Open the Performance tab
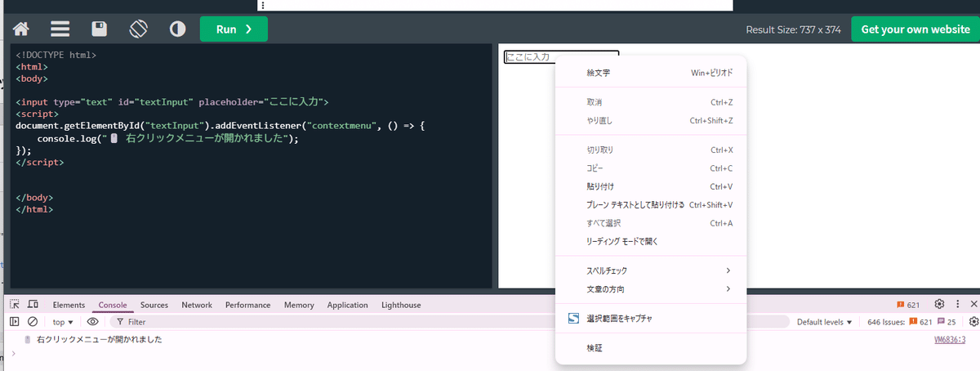980x371 pixels. click(x=248, y=305)
